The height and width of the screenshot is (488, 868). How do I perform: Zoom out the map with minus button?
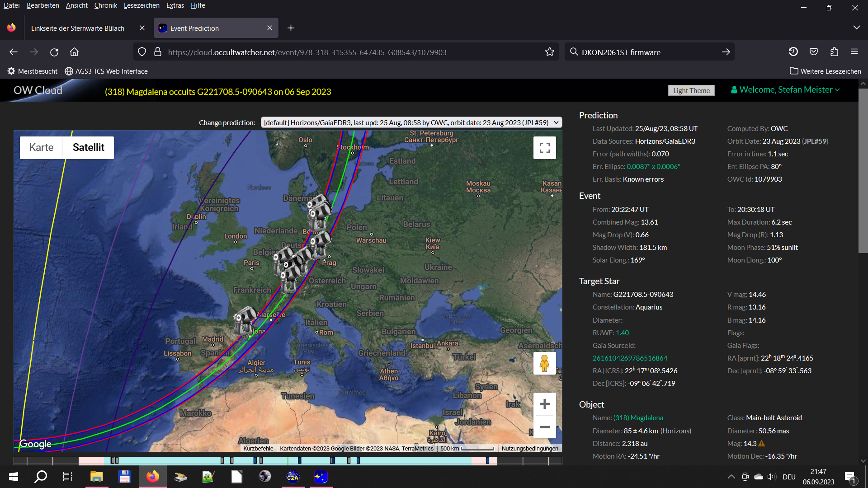(x=544, y=427)
